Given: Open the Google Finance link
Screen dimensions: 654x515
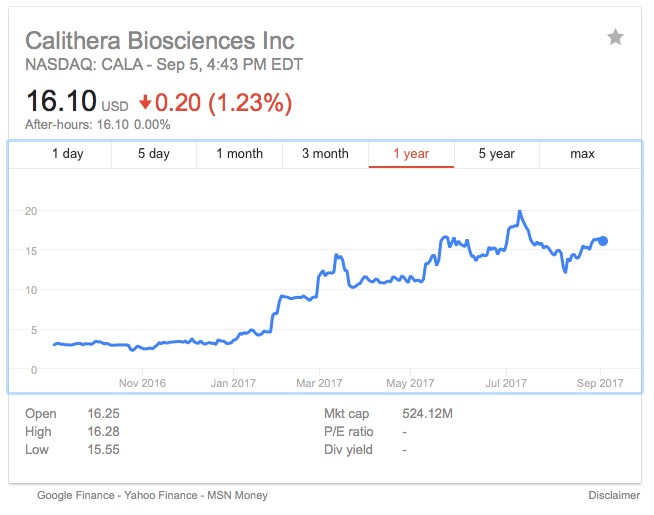Looking at the screenshot, I should coord(77,495).
